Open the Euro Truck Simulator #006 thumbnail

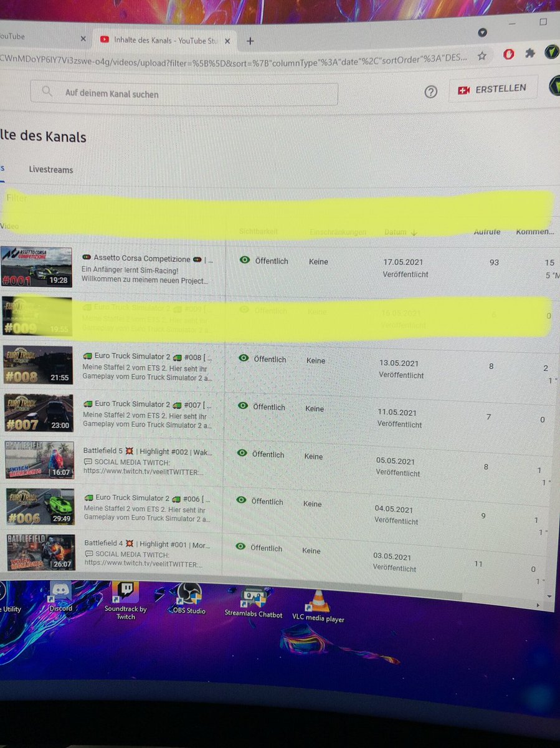[41, 506]
